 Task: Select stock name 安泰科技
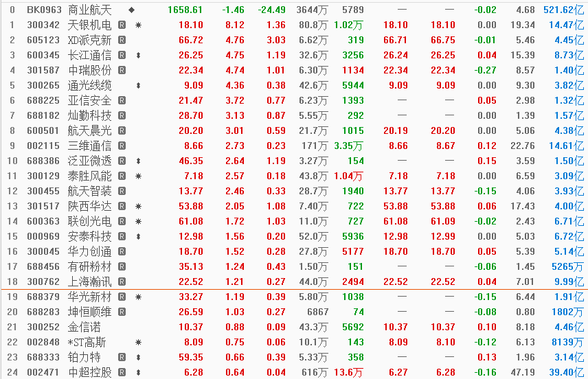coord(89,237)
